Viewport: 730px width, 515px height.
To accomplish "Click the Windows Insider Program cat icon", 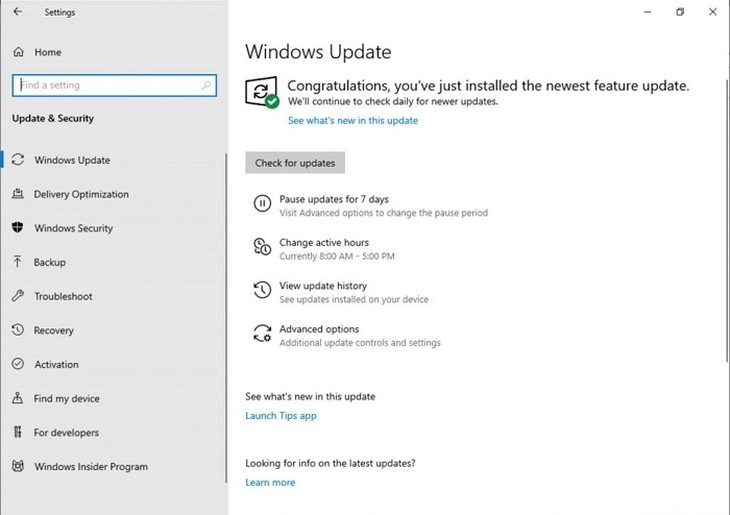I will pyautogui.click(x=18, y=466).
